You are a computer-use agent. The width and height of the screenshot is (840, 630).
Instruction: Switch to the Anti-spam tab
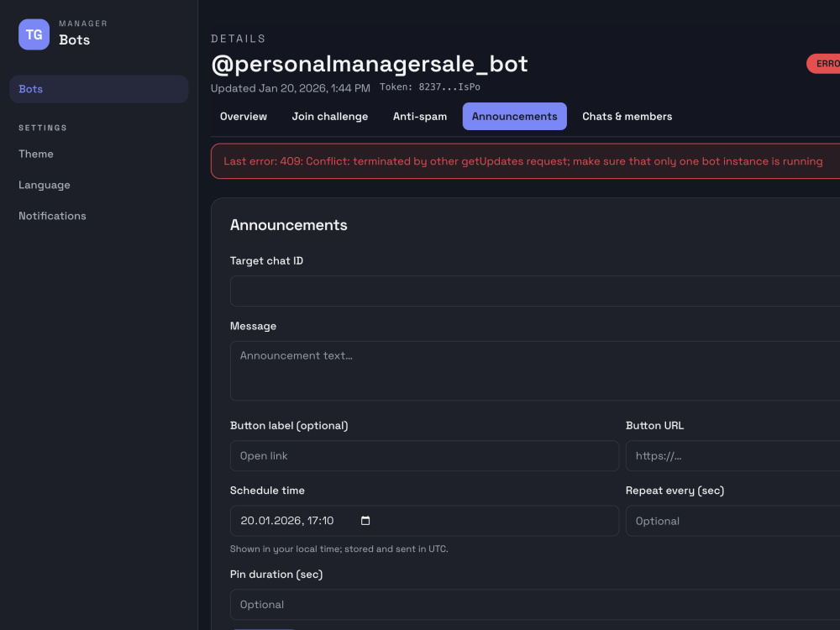(x=420, y=116)
